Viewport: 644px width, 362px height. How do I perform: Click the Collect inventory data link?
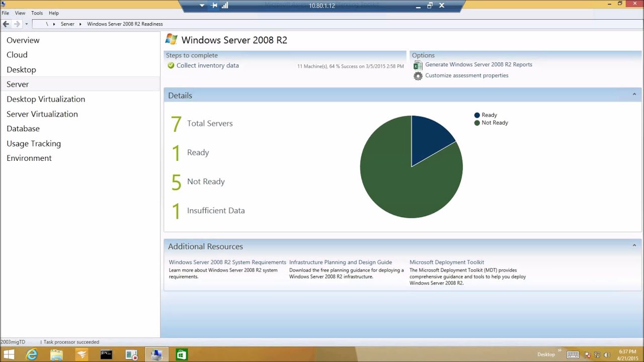coord(208,65)
